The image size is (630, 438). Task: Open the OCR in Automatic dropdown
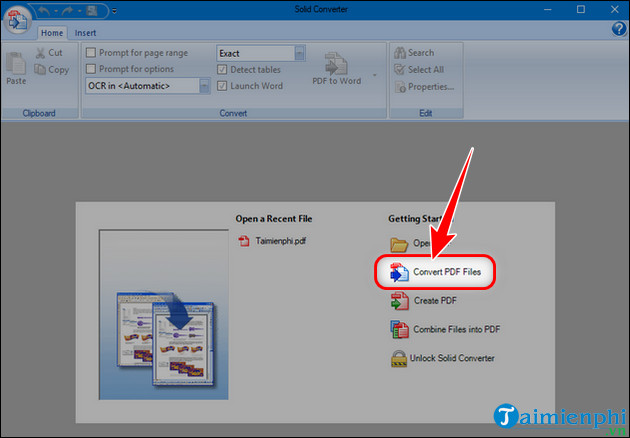[x=205, y=86]
